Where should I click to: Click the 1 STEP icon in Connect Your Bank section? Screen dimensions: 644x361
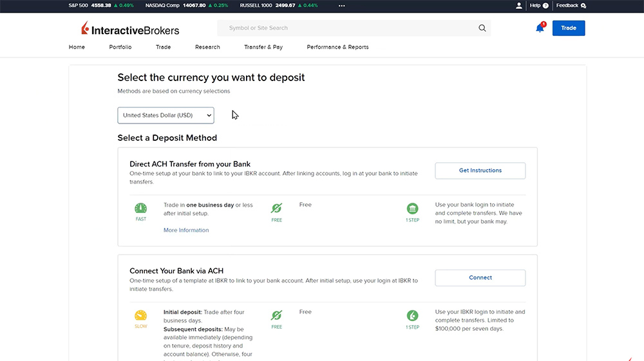pyautogui.click(x=412, y=316)
